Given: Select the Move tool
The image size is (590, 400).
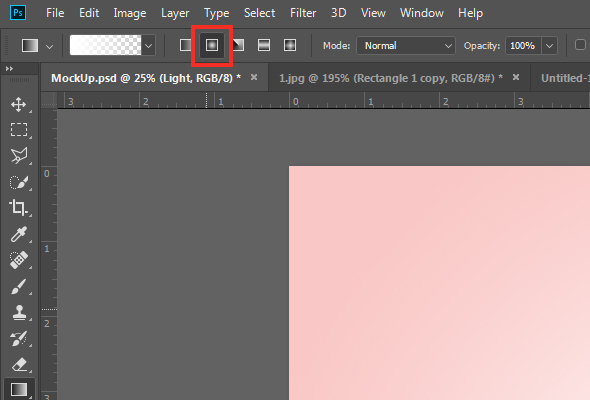Looking at the screenshot, I should [x=18, y=104].
